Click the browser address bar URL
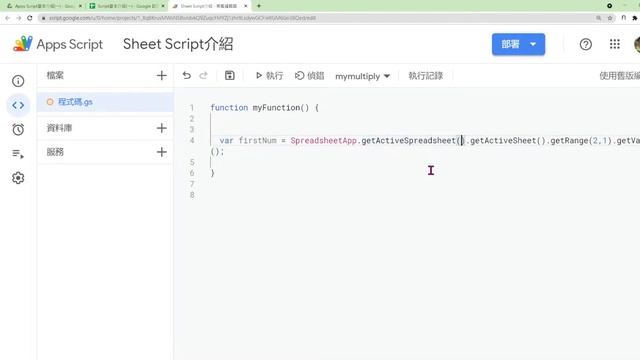This screenshot has width=640, height=360. click(182, 18)
